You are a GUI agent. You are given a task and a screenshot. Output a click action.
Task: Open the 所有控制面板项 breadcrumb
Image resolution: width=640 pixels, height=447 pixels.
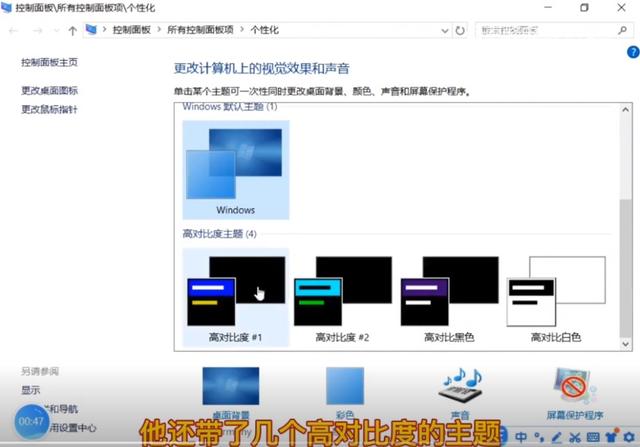coord(200,30)
